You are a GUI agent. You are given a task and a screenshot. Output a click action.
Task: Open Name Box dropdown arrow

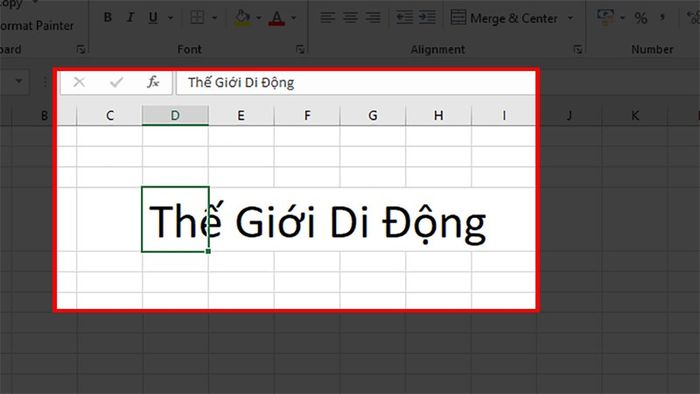point(19,81)
